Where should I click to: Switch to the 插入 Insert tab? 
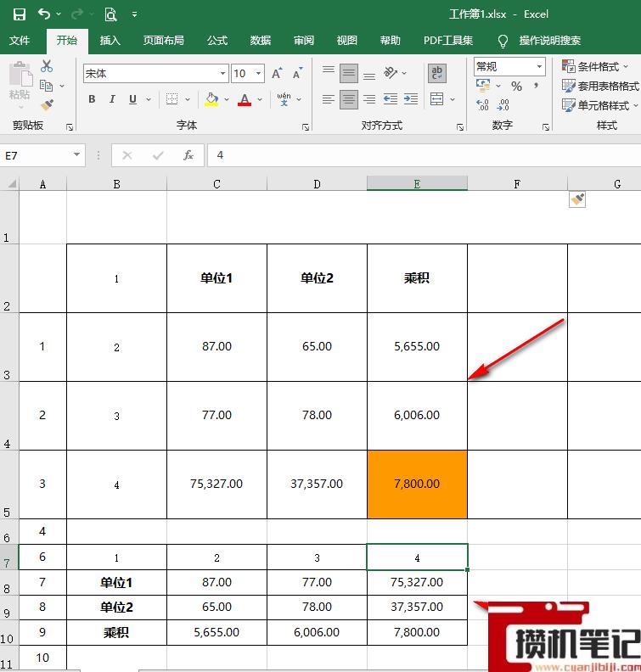[x=110, y=40]
